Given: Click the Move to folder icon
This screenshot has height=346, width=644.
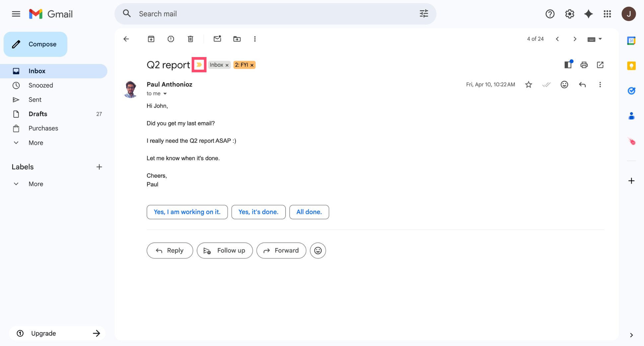Looking at the screenshot, I should pyautogui.click(x=237, y=39).
